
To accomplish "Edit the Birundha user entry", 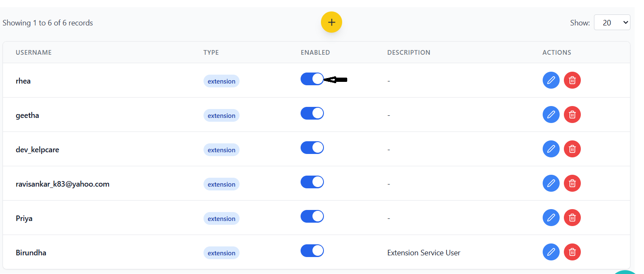I will click(x=551, y=252).
